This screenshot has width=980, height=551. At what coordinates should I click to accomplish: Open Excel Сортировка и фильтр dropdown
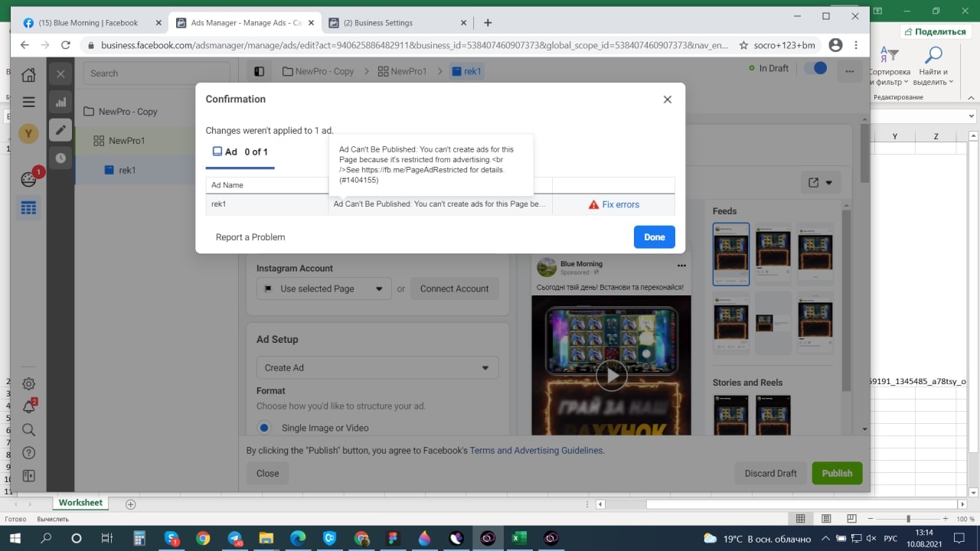pos(888,66)
